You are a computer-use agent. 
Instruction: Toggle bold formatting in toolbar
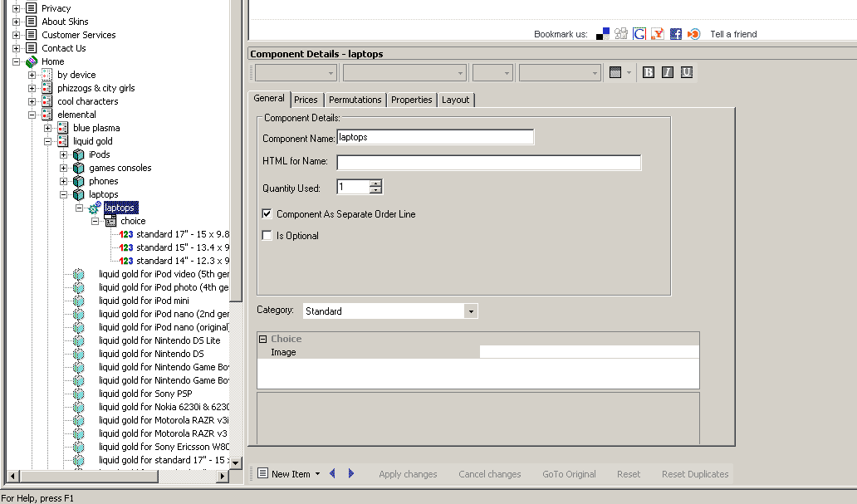pyautogui.click(x=649, y=73)
